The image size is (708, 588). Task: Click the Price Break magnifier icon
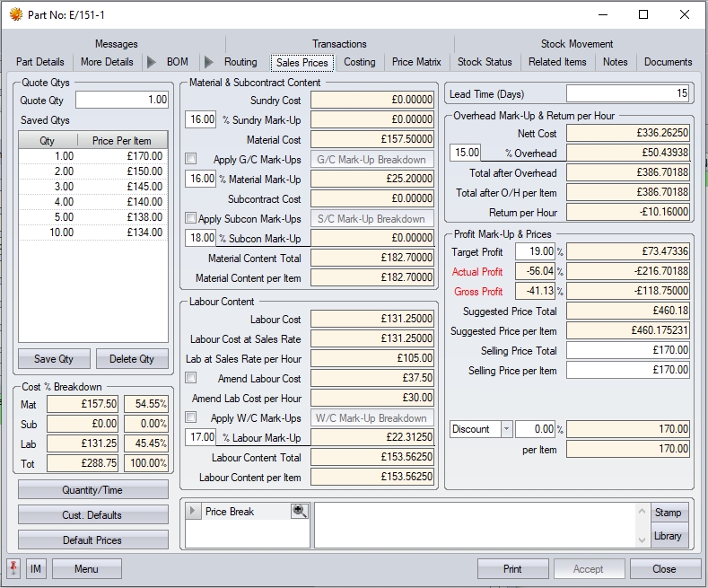click(x=299, y=512)
